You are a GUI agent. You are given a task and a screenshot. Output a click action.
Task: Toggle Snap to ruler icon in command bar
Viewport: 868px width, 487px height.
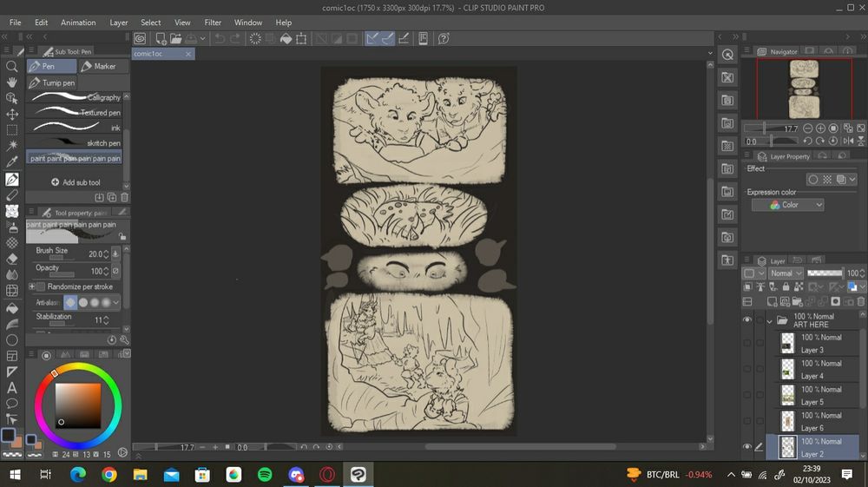[372, 38]
